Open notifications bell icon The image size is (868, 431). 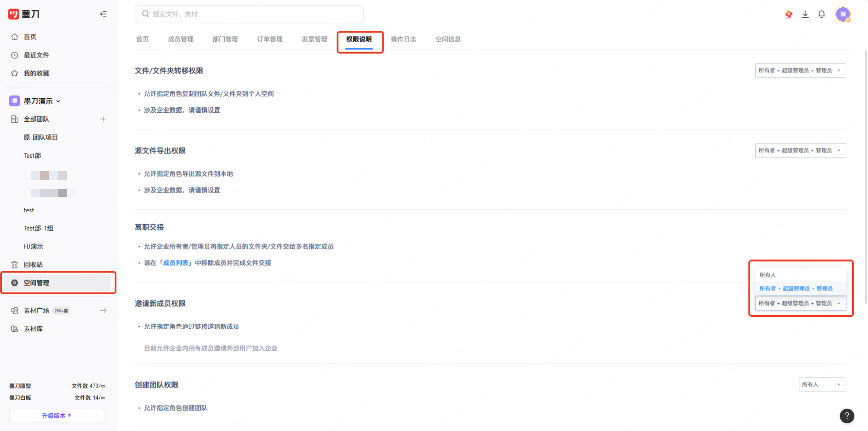[x=821, y=14]
